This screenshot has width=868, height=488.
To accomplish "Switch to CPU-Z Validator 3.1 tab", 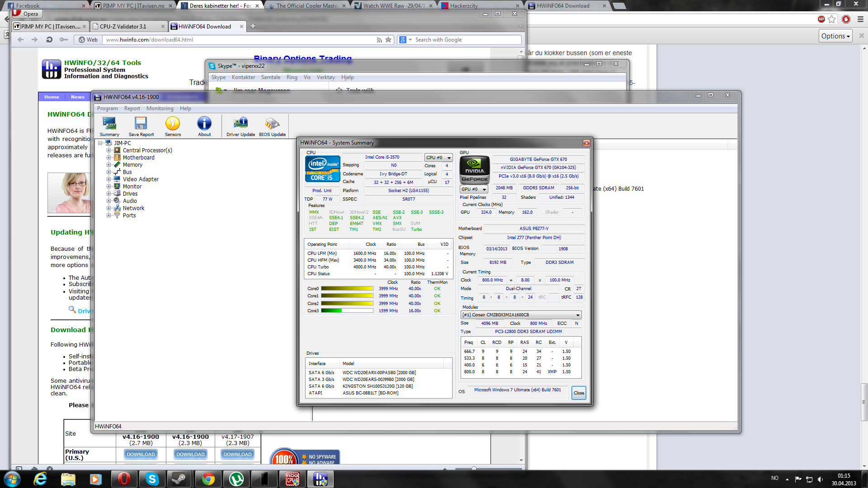I will point(128,26).
